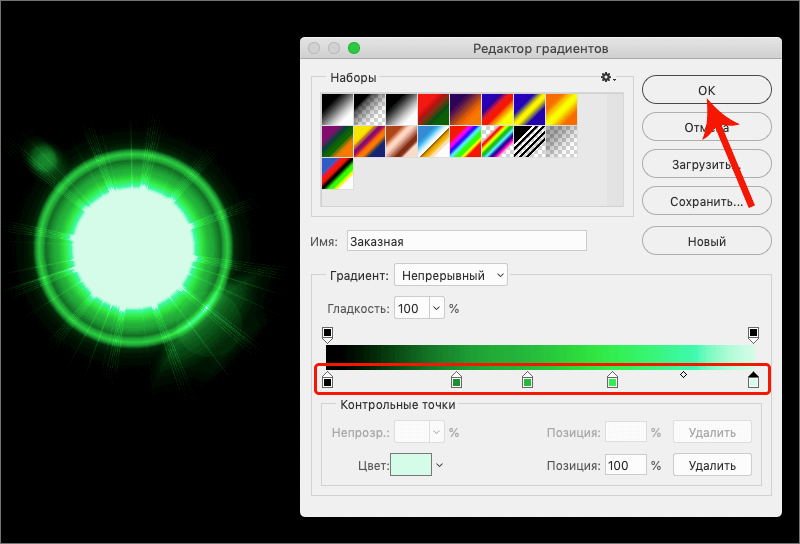Select the full rainbow spectrum gradient preset
Viewport: 800px width, 544px height.
pos(466,141)
